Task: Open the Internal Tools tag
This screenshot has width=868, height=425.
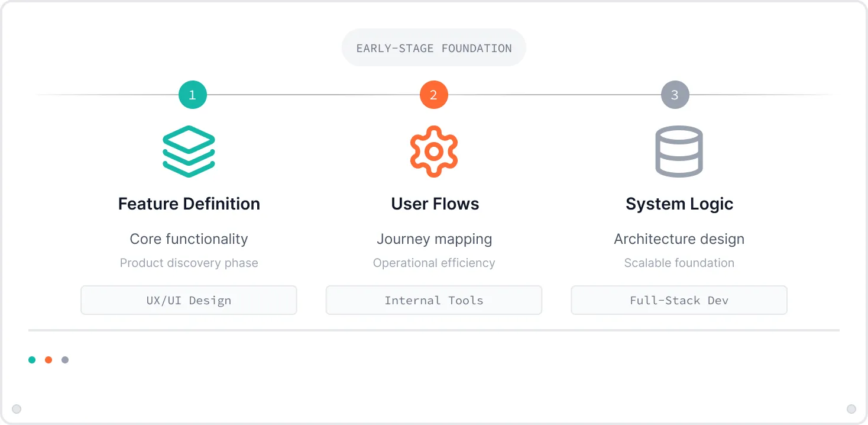Action: tap(434, 300)
